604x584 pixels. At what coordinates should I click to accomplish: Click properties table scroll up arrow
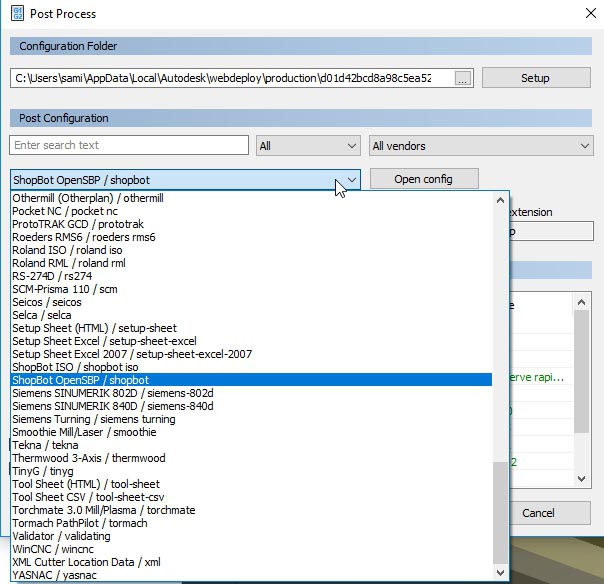(582, 302)
